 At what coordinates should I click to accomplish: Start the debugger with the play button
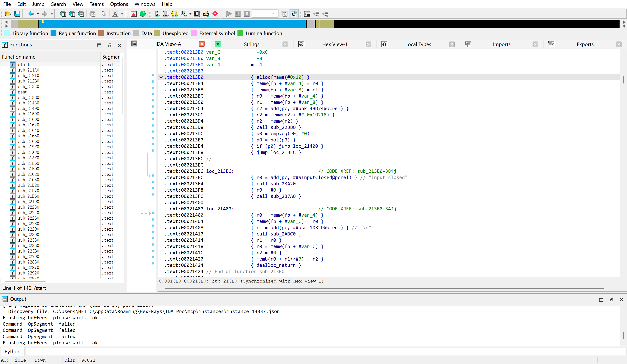(x=229, y=14)
